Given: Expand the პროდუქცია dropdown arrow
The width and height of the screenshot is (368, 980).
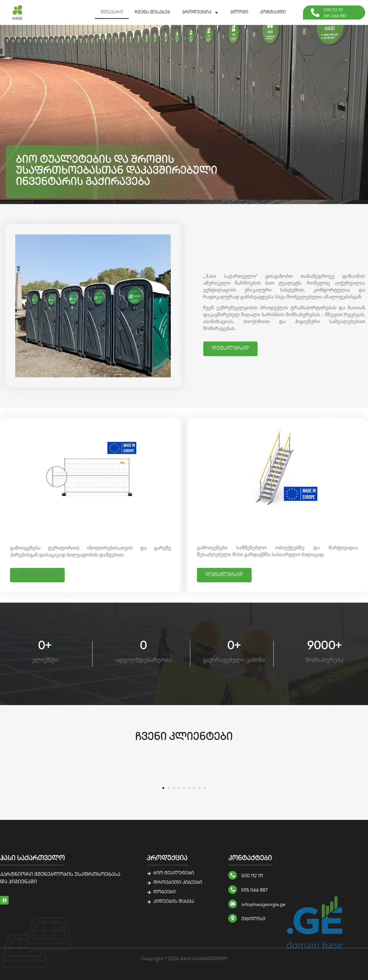Looking at the screenshot, I should [x=216, y=13].
